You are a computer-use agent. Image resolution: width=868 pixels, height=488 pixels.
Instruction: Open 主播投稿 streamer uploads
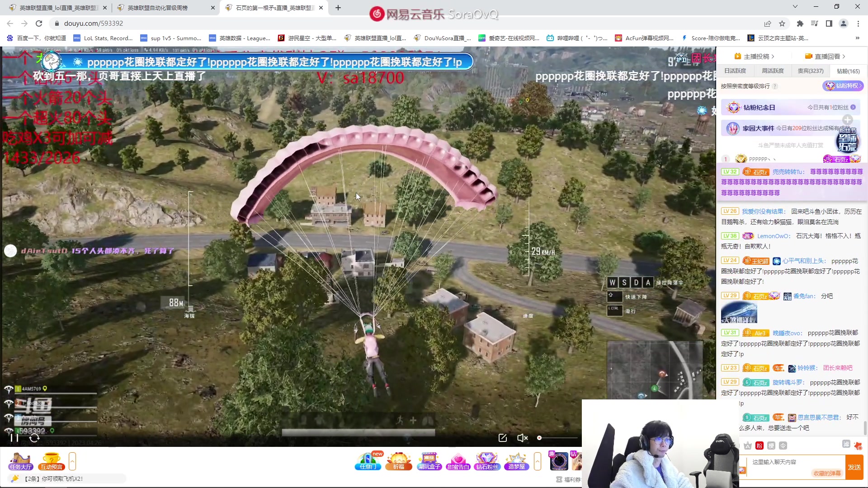[x=754, y=56]
